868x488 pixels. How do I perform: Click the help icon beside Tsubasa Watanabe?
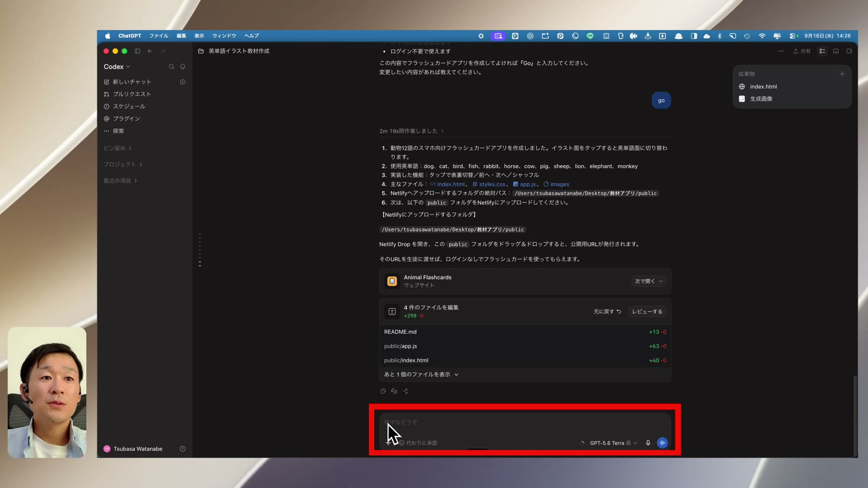tap(183, 449)
